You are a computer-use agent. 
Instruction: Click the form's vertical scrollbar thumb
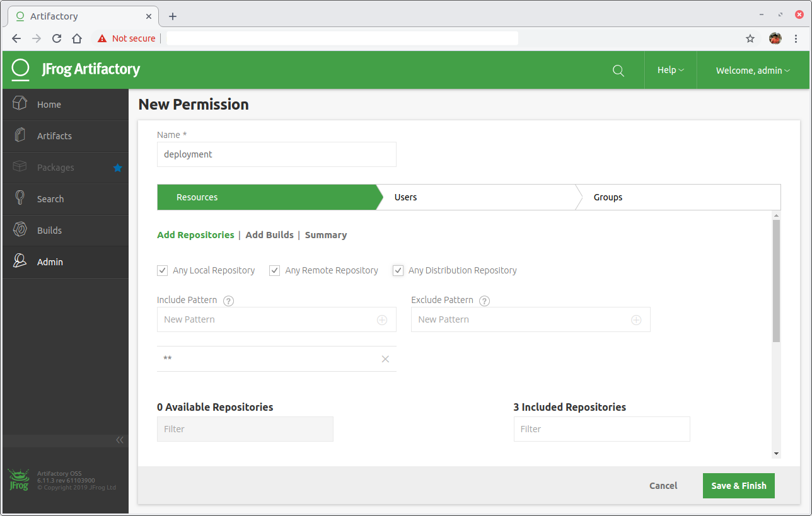pos(776,280)
